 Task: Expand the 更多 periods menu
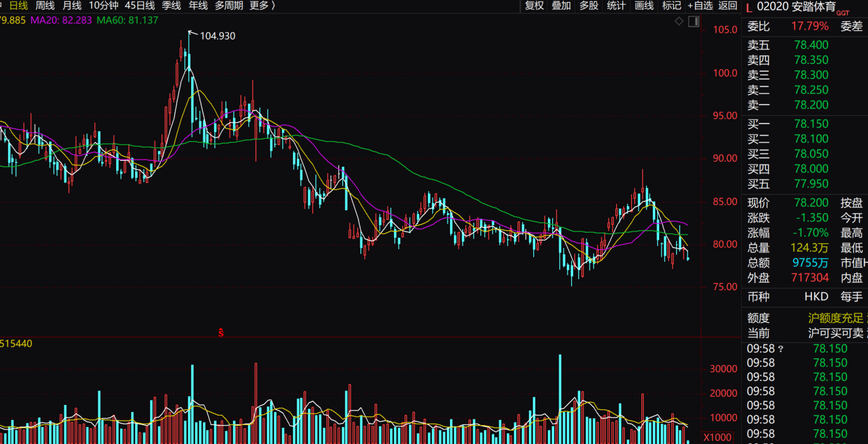pyautogui.click(x=263, y=6)
